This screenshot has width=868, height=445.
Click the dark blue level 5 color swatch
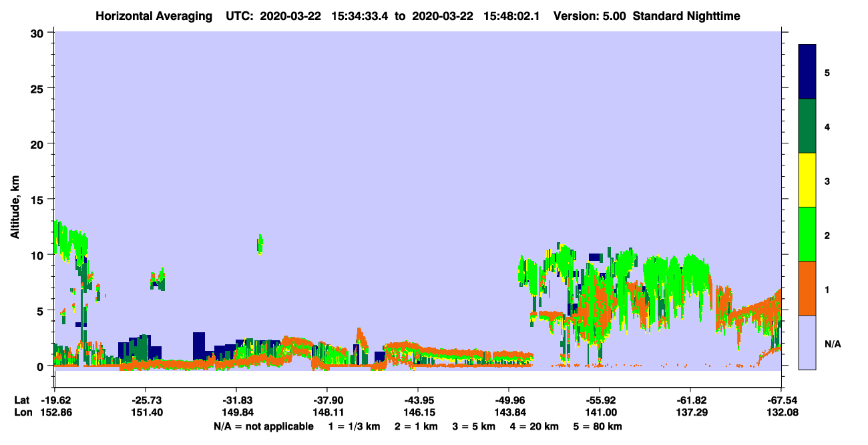(x=807, y=72)
